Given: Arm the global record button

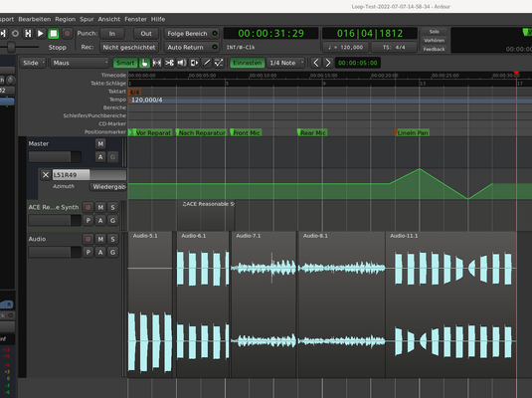Looking at the screenshot, I should coord(67,33).
